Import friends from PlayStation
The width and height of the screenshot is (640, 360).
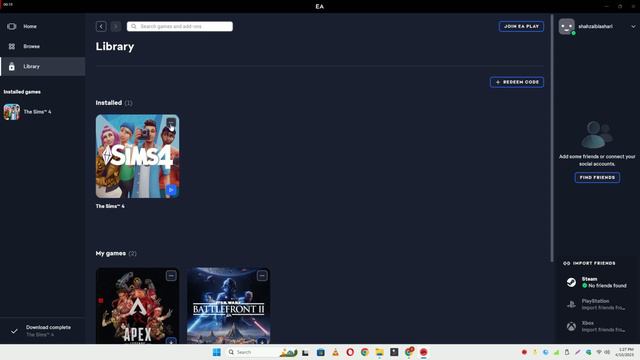point(597,304)
